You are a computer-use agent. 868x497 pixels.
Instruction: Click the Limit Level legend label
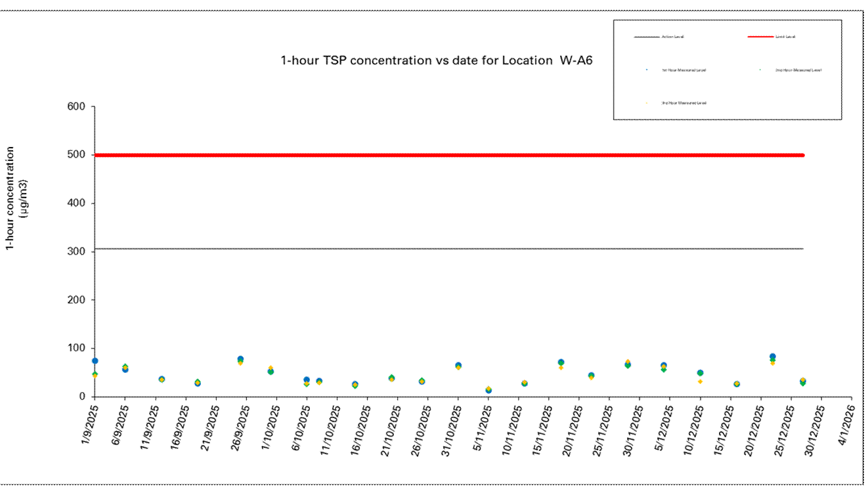pos(785,37)
